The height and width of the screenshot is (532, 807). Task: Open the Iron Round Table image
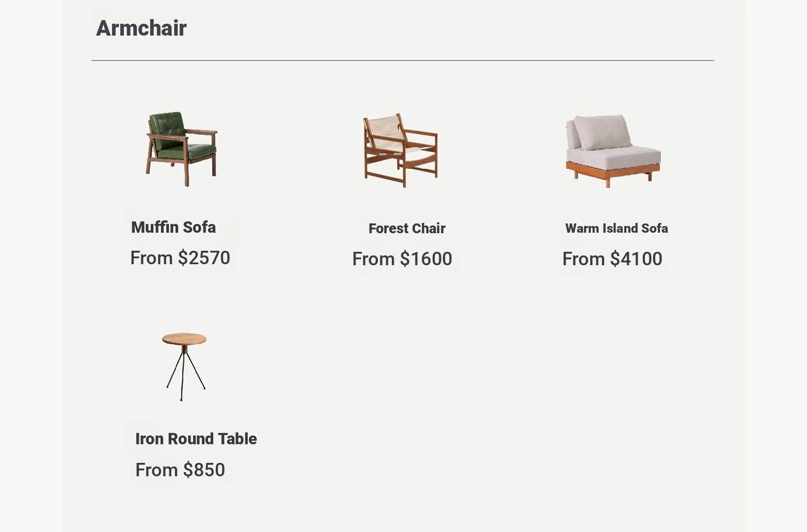coord(184,366)
